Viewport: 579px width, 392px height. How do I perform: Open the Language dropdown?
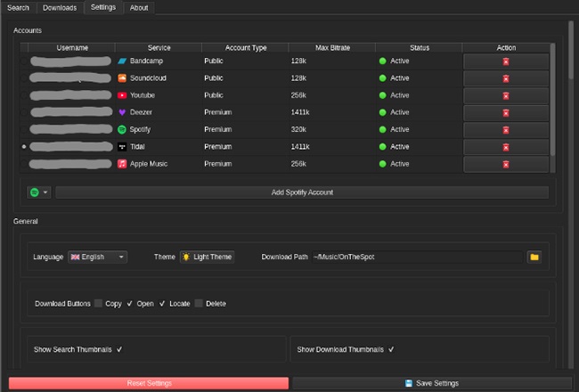point(98,257)
